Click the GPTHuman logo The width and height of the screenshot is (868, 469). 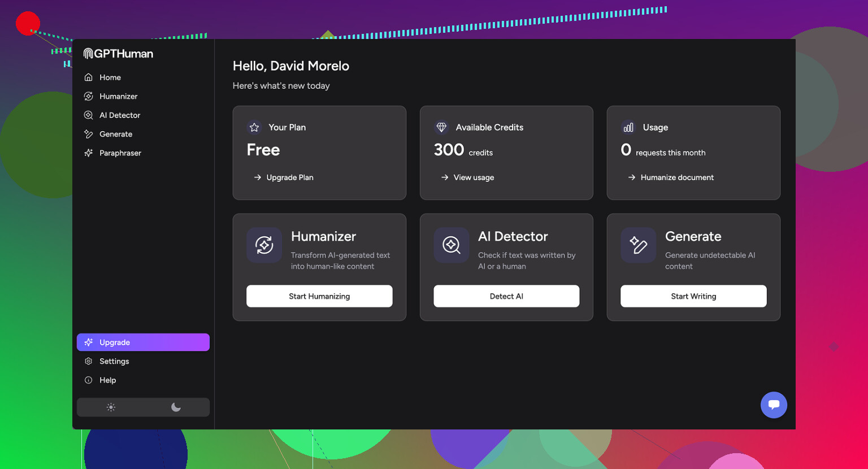coord(118,53)
